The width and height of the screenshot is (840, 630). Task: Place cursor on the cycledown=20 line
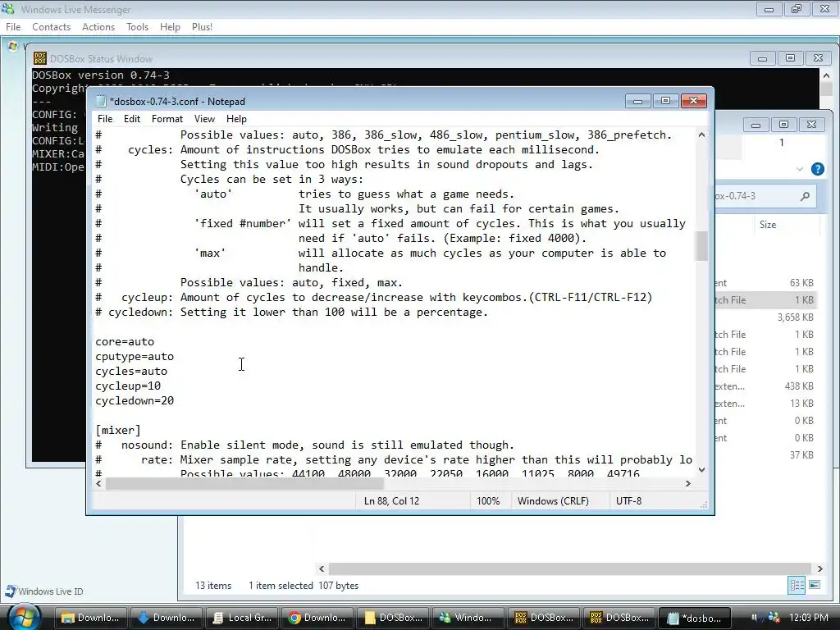pos(135,400)
